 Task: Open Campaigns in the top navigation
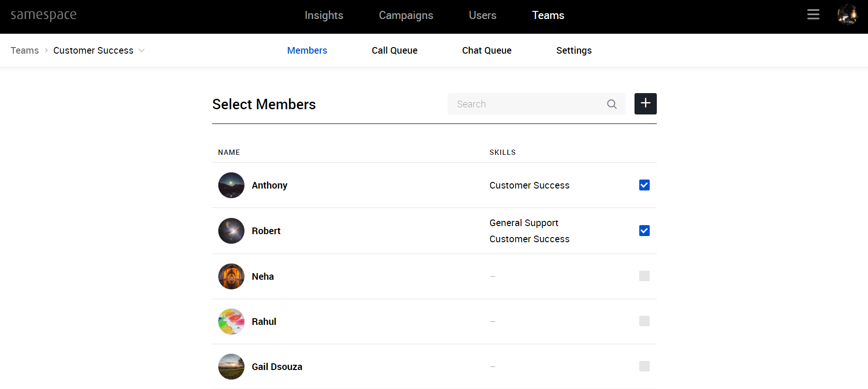[x=406, y=15]
